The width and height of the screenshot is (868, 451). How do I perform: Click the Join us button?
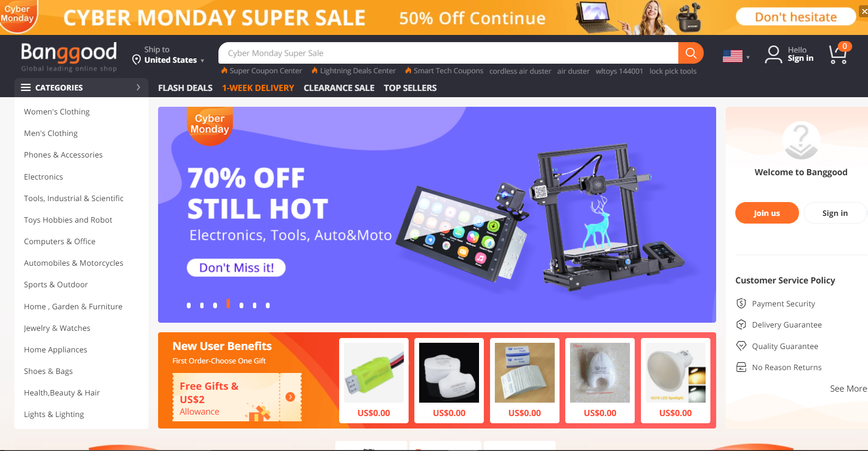tap(767, 213)
